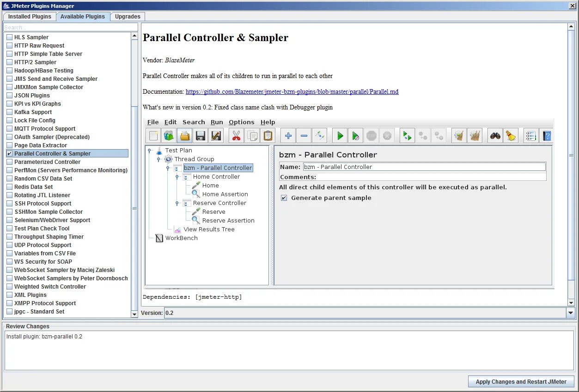Collapse the bzm - Parallel Controller node
Image resolution: width=579 pixels, height=392 pixels.
[x=168, y=168]
